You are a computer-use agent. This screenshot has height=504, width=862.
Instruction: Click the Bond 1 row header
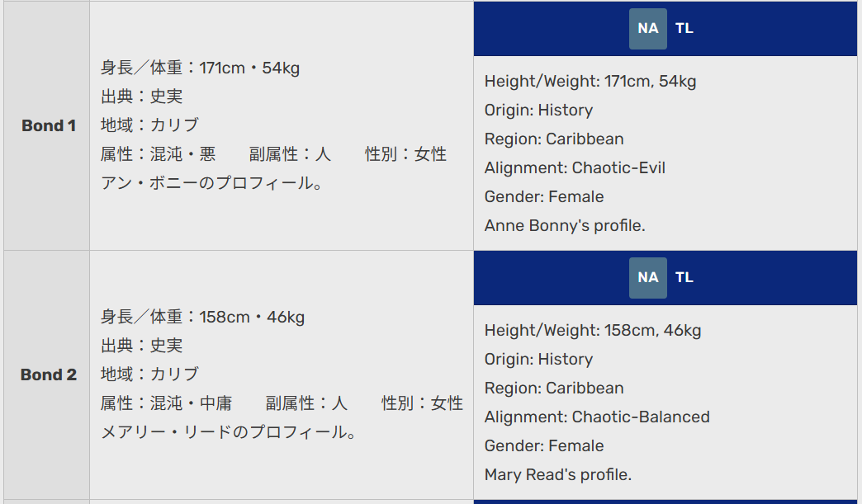(x=49, y=125)
